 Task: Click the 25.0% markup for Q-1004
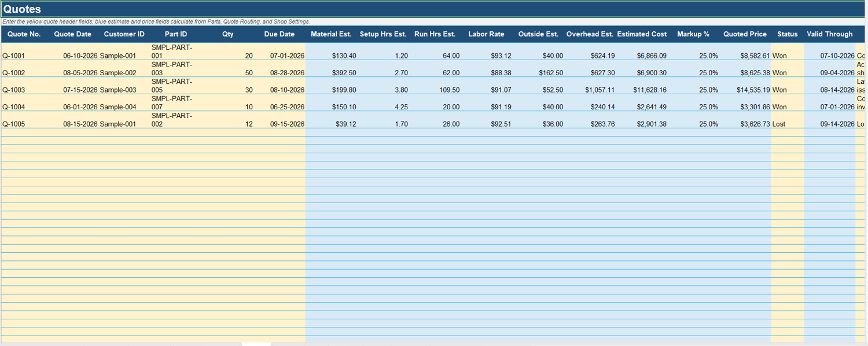[x=708, y=107]
